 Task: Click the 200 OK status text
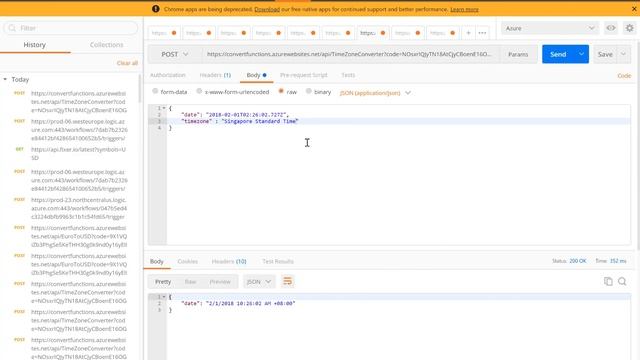[578, 261]
